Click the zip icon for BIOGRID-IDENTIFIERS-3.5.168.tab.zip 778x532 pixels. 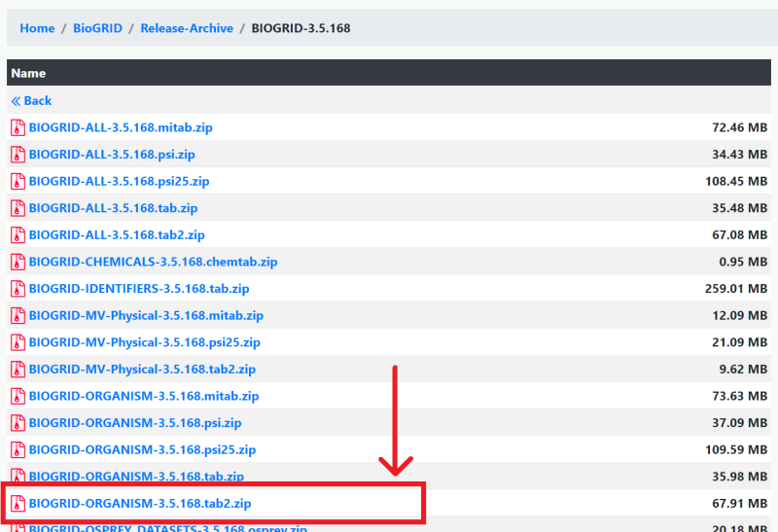[18, 288]
